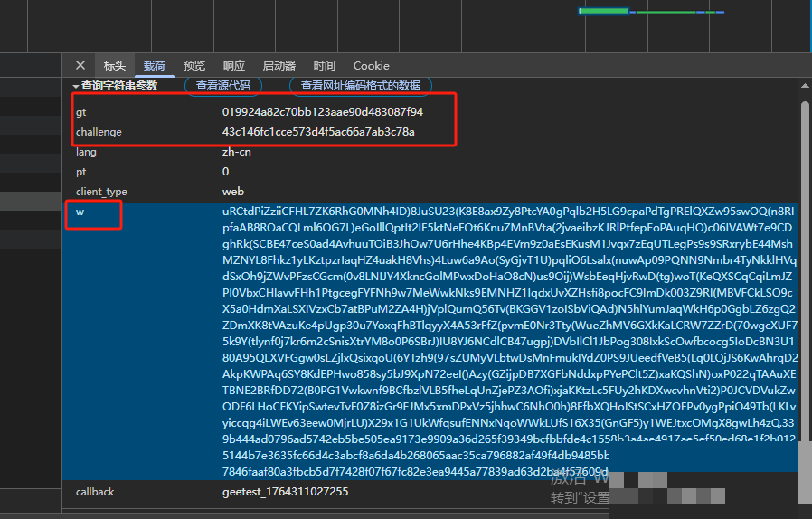
Task: Close the request details panel
Action: tap(80, 65)
